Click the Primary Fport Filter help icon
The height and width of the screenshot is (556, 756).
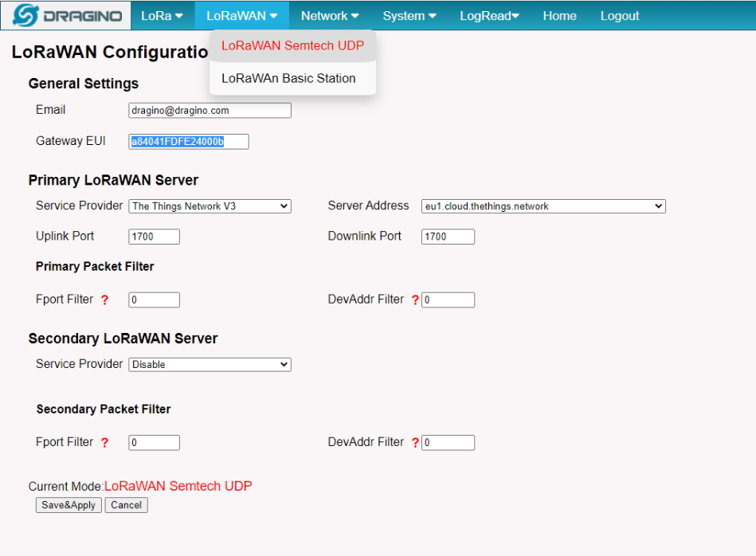pyautogui.click(x=104, y=300)
